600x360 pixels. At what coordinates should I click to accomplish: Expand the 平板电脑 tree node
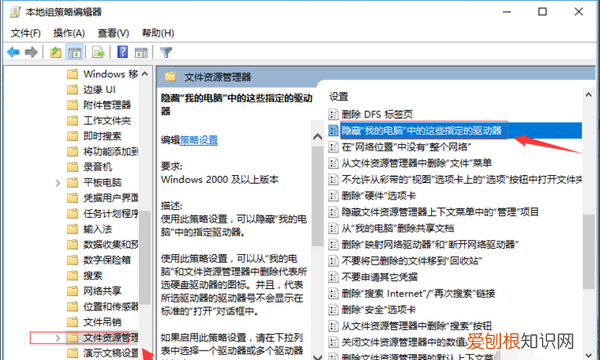click(58, 183)
